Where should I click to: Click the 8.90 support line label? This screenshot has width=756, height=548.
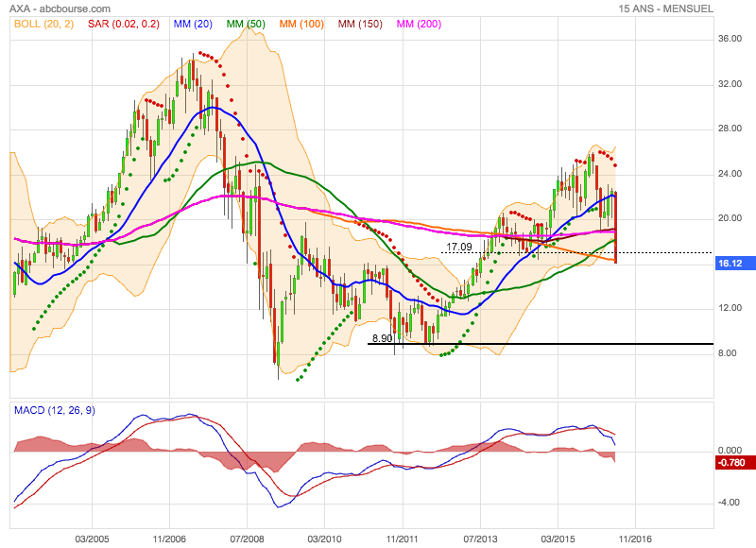pos(383,338)
